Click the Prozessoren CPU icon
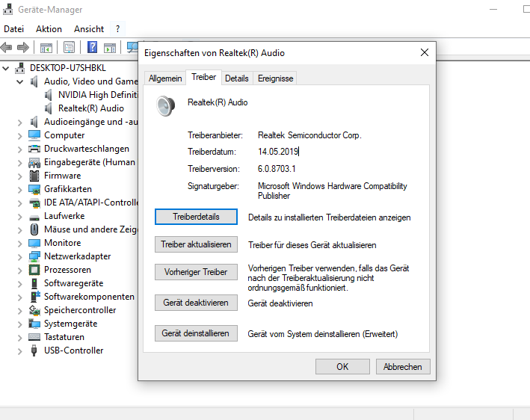Screen dimensions: 530x420 pyautogui.click(x=34, y=270)
